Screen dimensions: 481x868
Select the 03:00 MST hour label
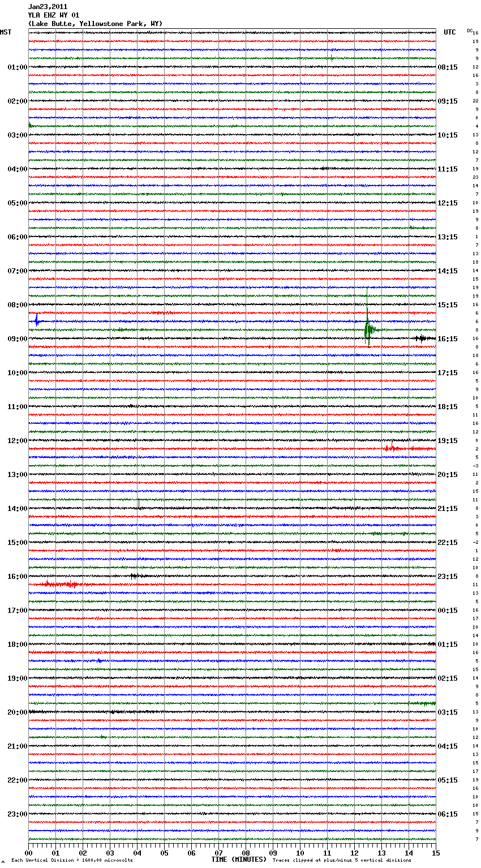(18, 135)
